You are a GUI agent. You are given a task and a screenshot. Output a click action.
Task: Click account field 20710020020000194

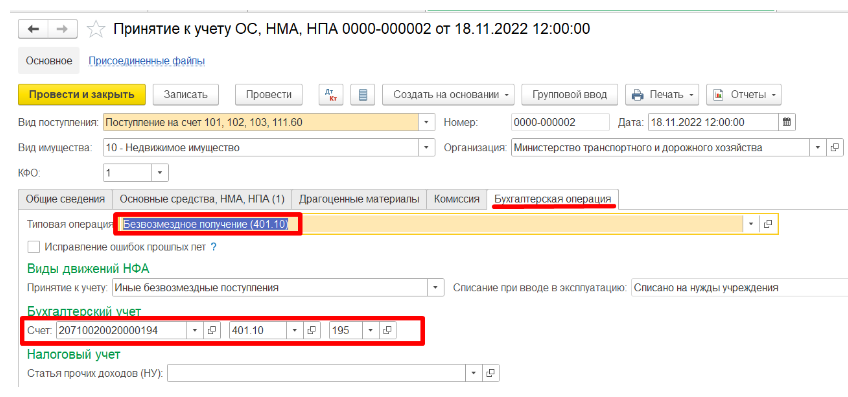click(x=121, y=330)
